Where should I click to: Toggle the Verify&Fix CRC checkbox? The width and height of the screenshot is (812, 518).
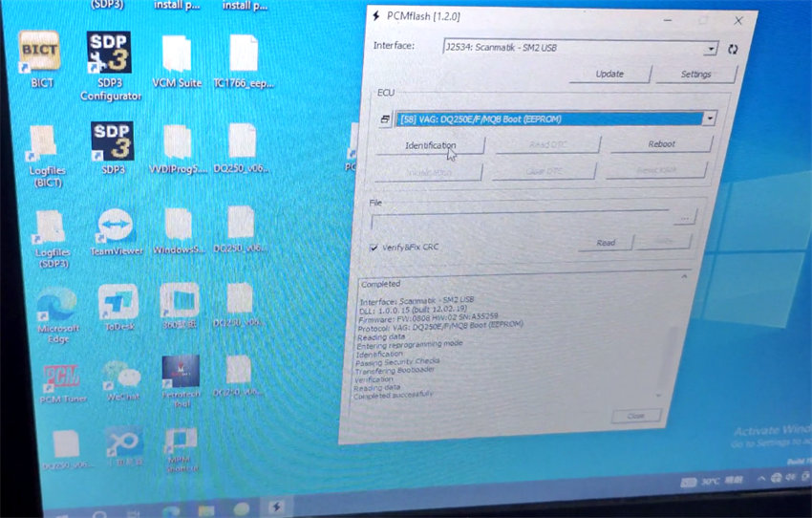374,248
